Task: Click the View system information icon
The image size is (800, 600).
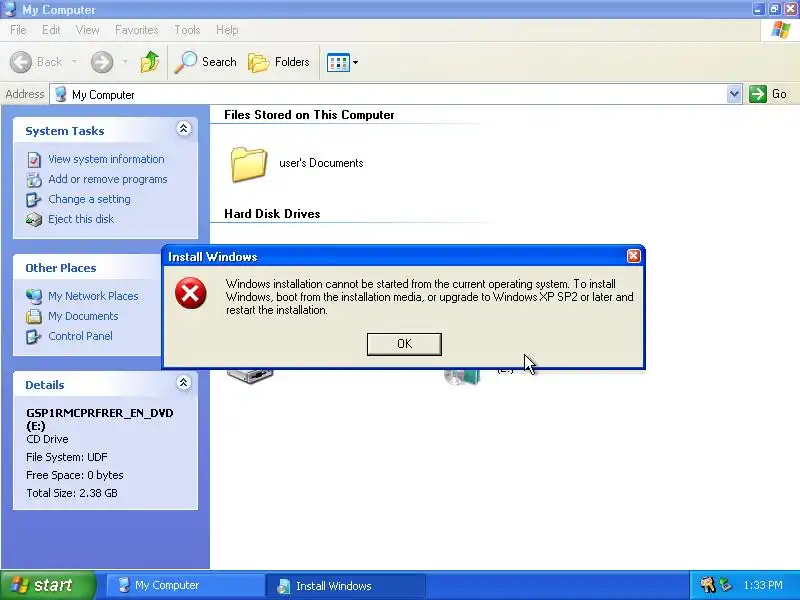Action: point(34,160)
